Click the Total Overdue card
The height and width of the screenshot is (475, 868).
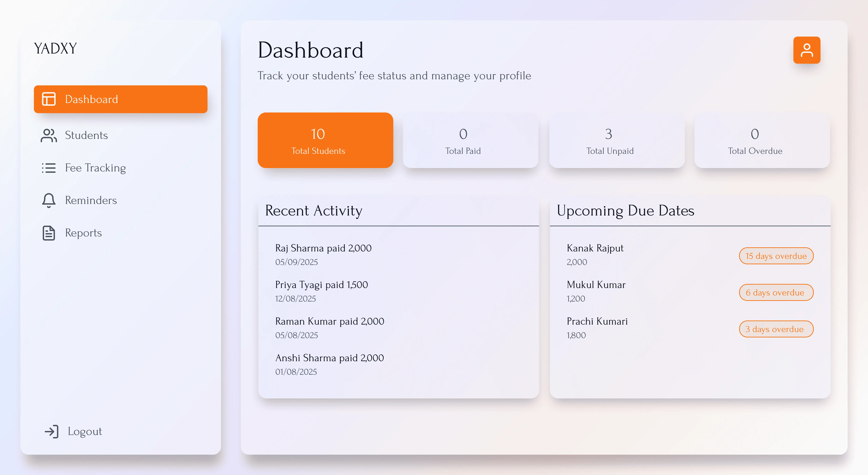pos(762,140)
